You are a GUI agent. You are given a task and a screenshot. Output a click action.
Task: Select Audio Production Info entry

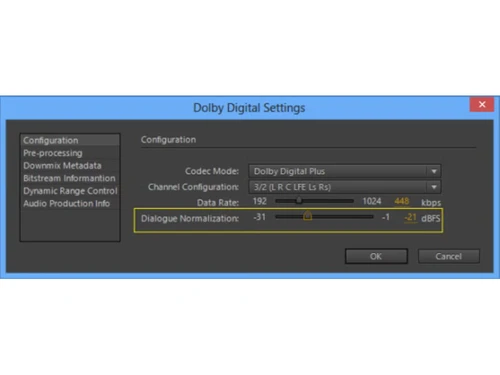(x=70, y=203)
